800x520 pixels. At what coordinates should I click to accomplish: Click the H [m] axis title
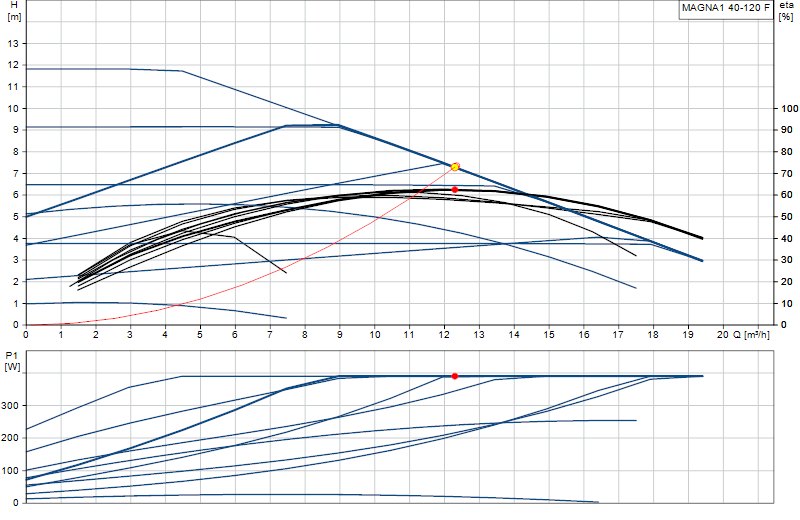coord(14,11)
